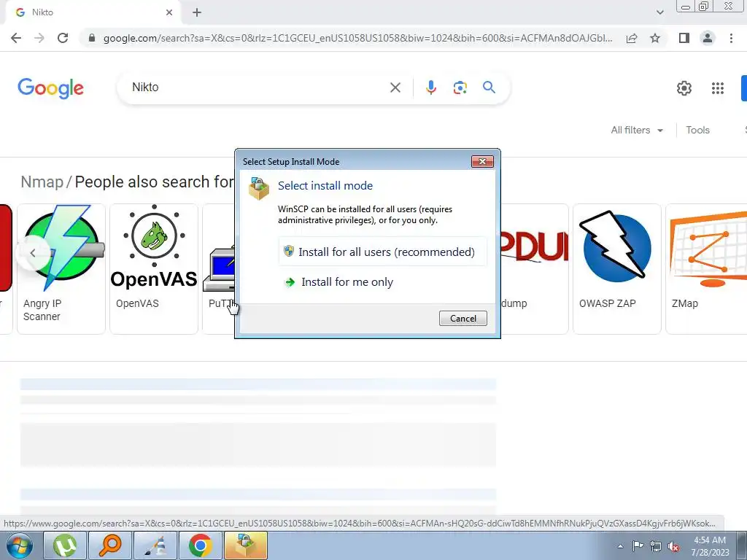Open the Chrome side panel
747x560 pixels.
pos(684,38)
